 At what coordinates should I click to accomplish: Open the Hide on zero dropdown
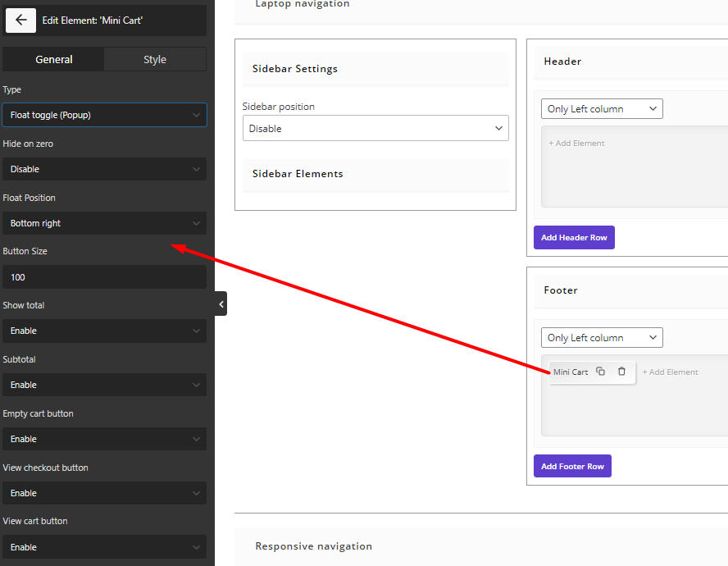coord(104,169)
